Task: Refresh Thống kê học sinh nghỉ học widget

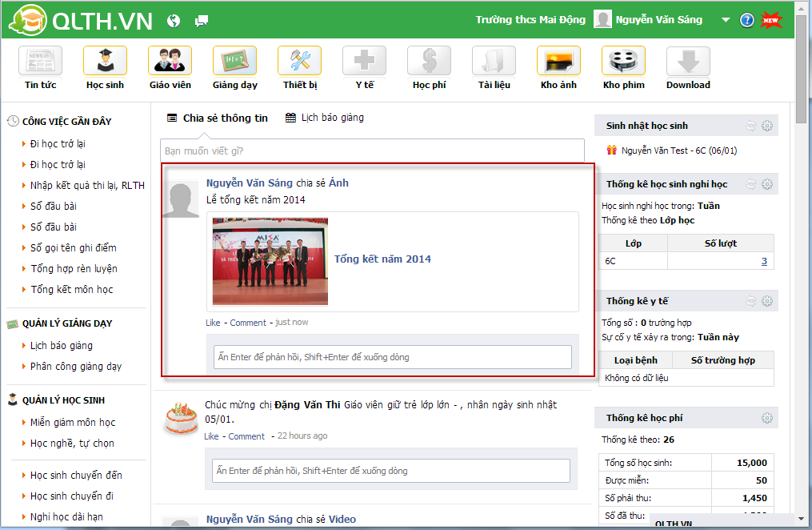Action: (x=751, y=184)
